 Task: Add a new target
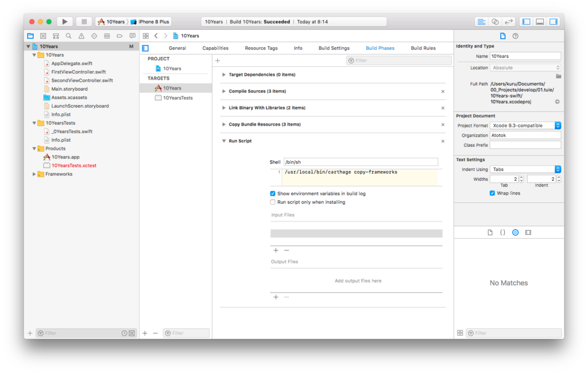tap(145, 333)
